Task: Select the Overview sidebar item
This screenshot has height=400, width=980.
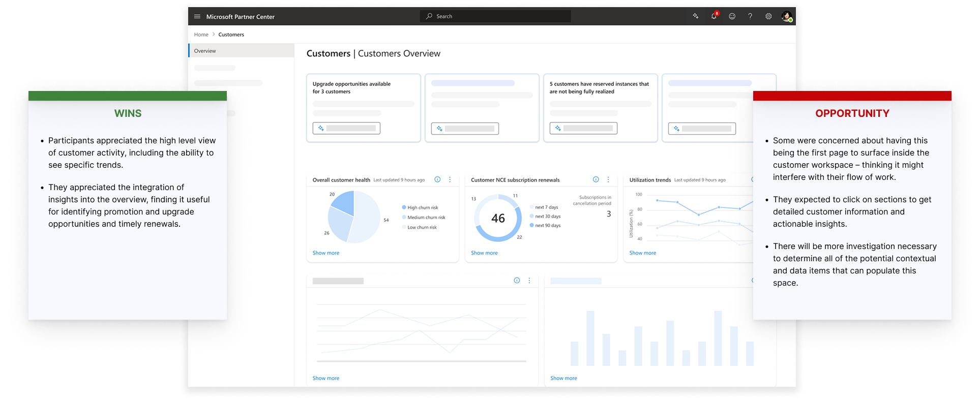Action: point(242,51)
